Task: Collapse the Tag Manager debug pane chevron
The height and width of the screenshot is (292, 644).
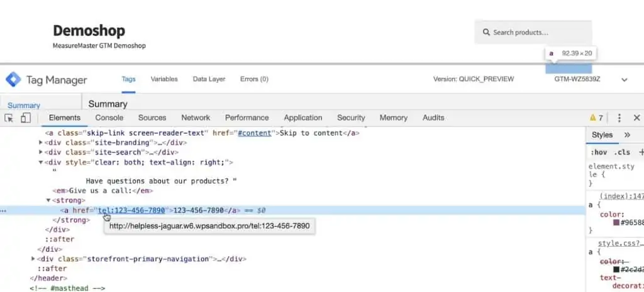Action: [625, 80]
